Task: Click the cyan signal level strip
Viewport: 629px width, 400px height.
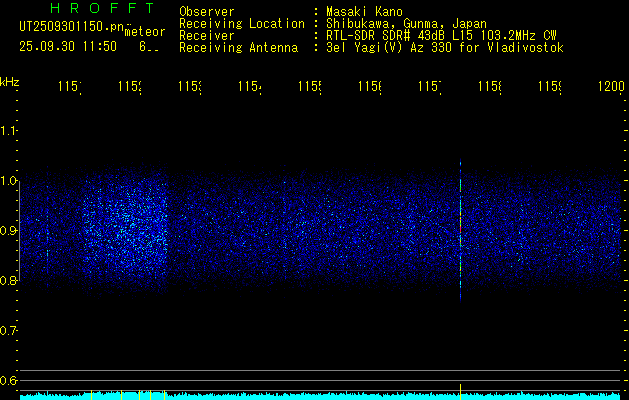Action: (x=321, y=396)
